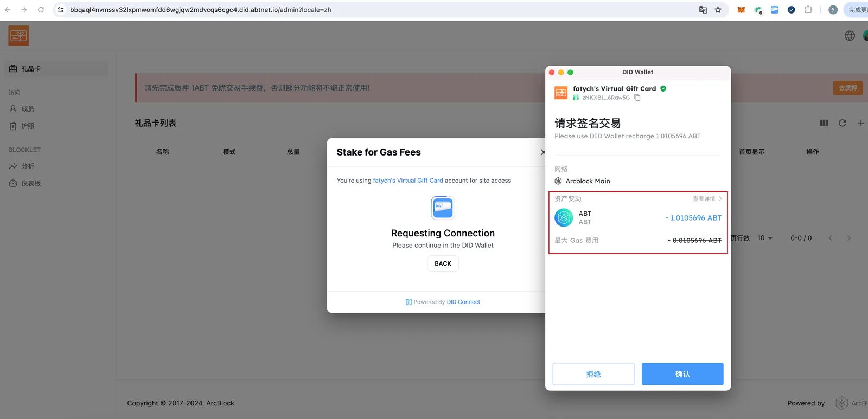This screenshot has width=868, height=419.
Task: Refresh the gift card list
Action: tap(843, 123)
